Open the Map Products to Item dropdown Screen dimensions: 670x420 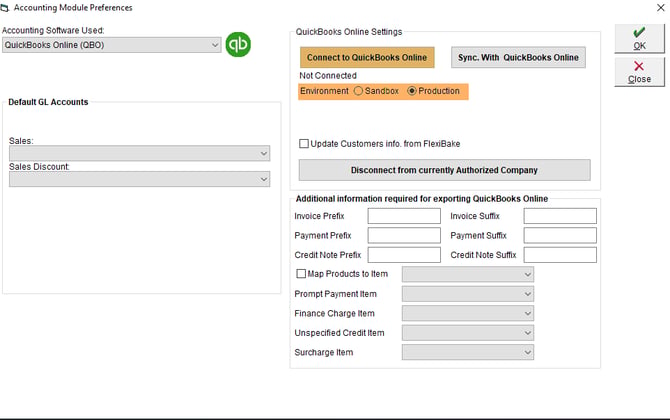468,274
